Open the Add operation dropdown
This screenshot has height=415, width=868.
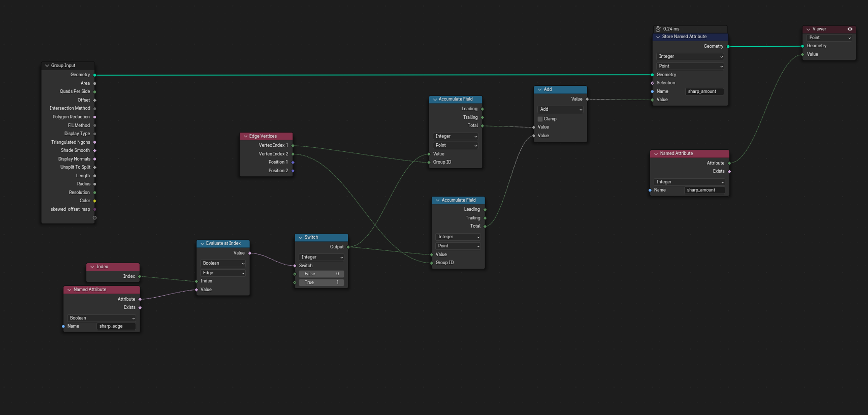pos(561,109)
